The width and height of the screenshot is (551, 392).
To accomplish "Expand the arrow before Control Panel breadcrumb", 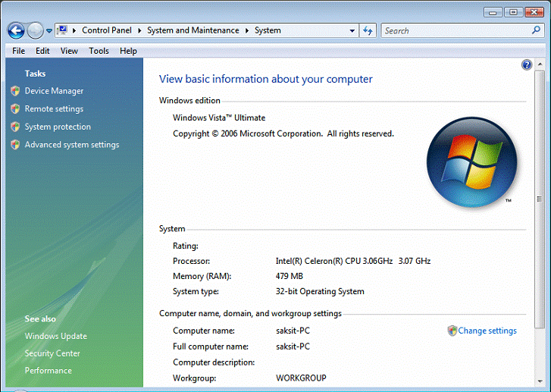I will pyautogui.click(x=74, y=30).
